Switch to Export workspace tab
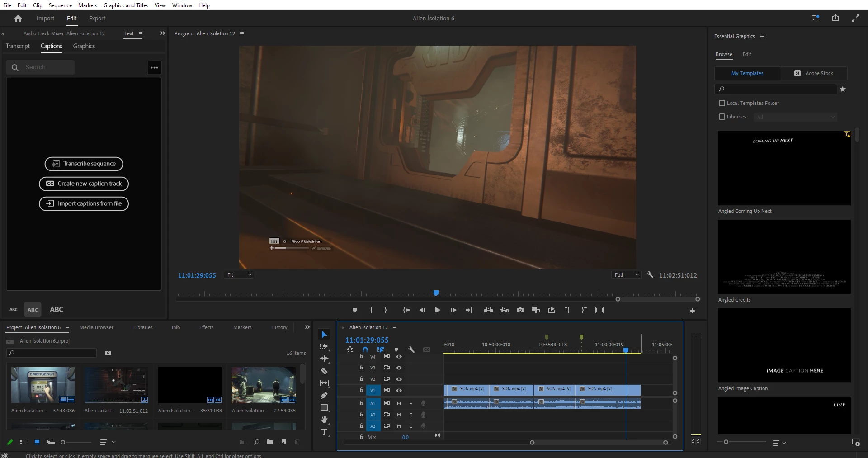The height and width of the screenshot is (458, 868). tap(97, 19)
